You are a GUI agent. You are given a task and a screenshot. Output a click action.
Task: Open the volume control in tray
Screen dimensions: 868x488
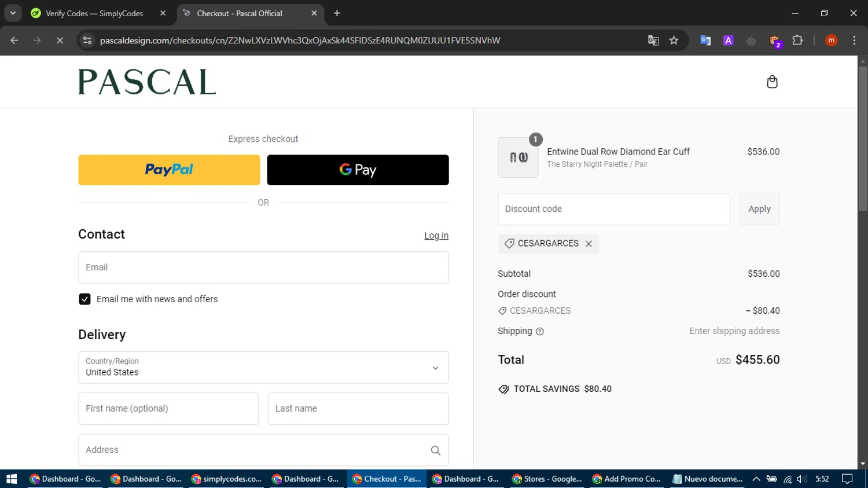coord(801,479)
